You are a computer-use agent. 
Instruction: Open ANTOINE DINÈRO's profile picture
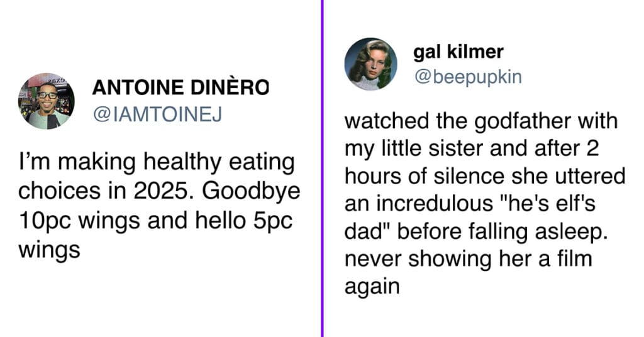(47, 101)
